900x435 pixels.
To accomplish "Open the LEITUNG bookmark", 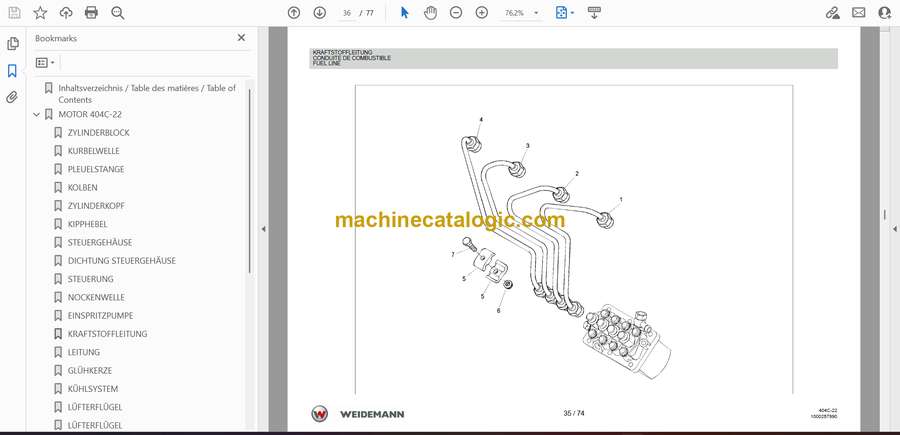I will coord(84,352).
